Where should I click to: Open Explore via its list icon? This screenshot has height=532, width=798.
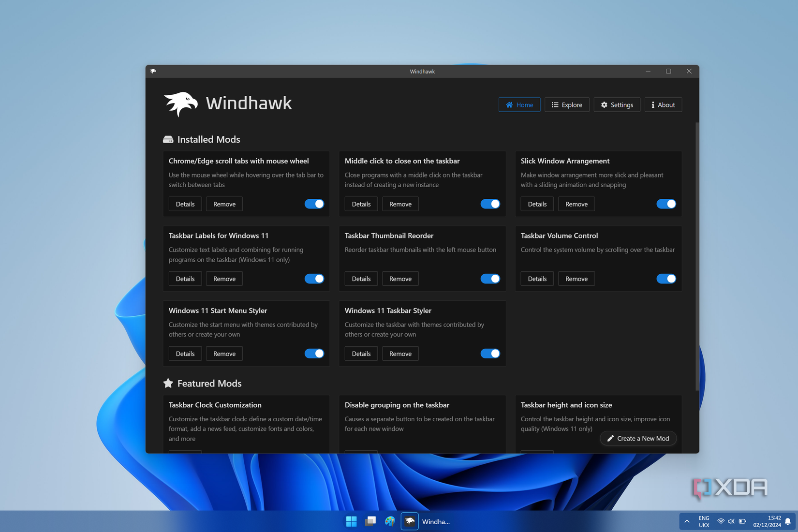coord(554,104)
